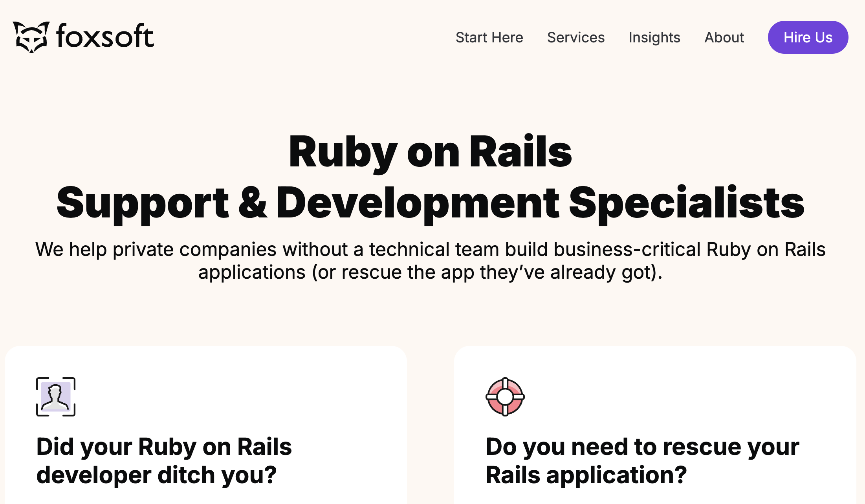Screen dimensions: 865x504
Task: Click the 'applications (or rescue the app' text line
Action: pyautogui.click(x=431, y=272)
